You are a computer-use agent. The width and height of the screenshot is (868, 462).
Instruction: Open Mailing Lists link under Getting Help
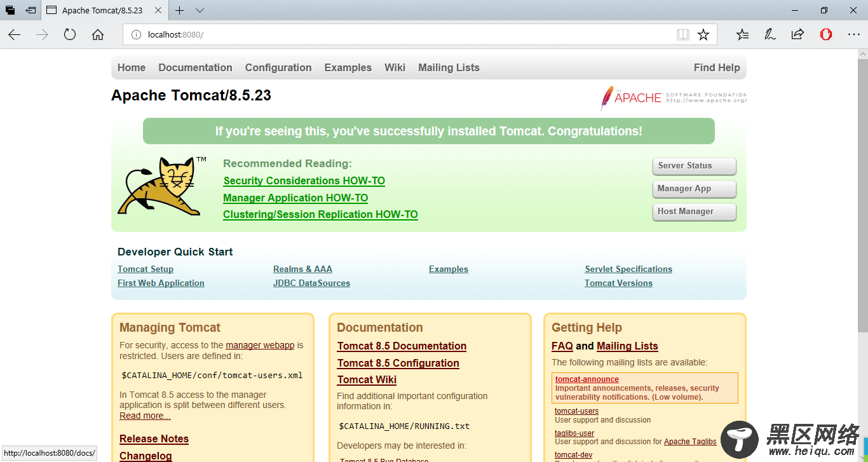[627, 346]
